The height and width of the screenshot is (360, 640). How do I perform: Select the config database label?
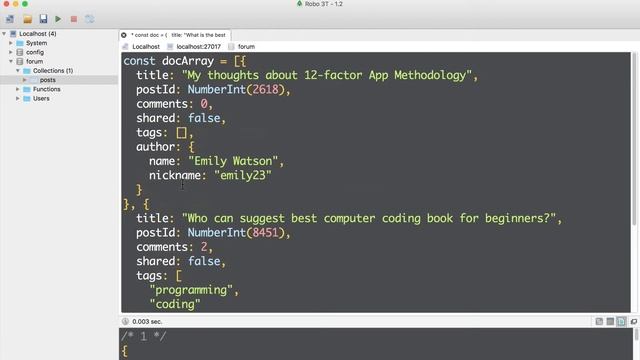(35, 52)
